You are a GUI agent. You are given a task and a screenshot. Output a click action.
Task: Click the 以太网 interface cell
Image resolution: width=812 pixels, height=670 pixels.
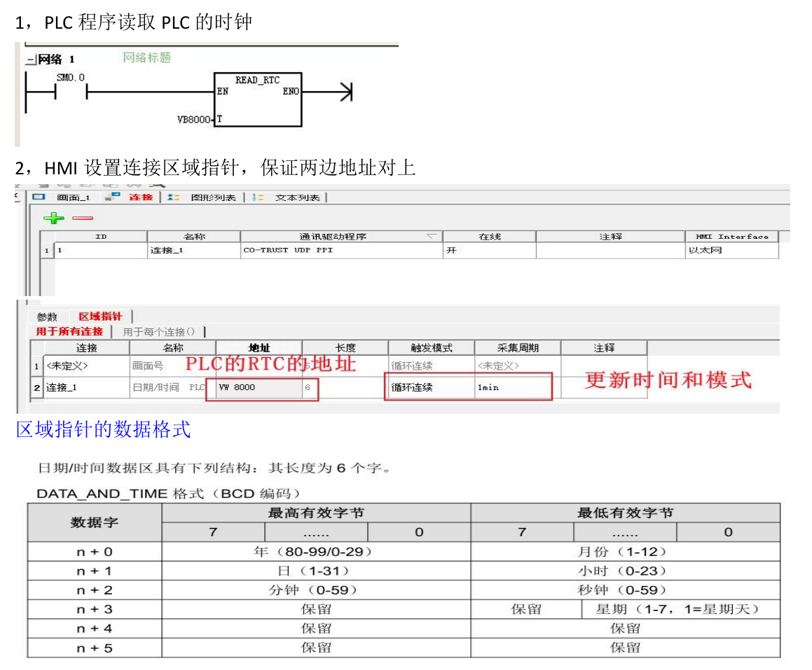click(x=731, y=251)
